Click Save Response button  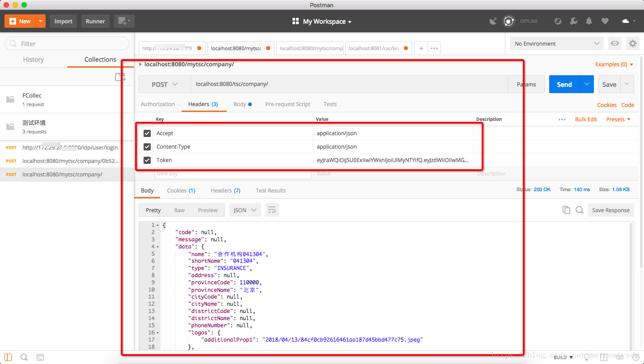[610, 210]
